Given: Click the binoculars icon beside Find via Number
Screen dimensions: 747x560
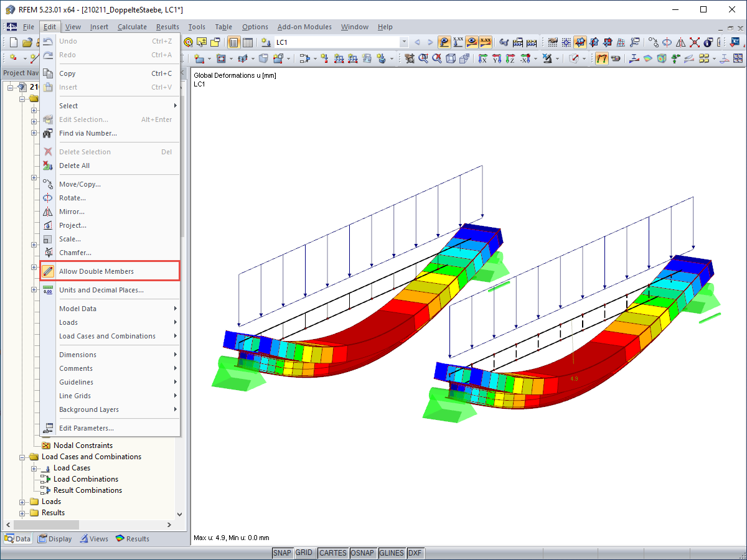Looking at the screenshot, I should (49, 133).
